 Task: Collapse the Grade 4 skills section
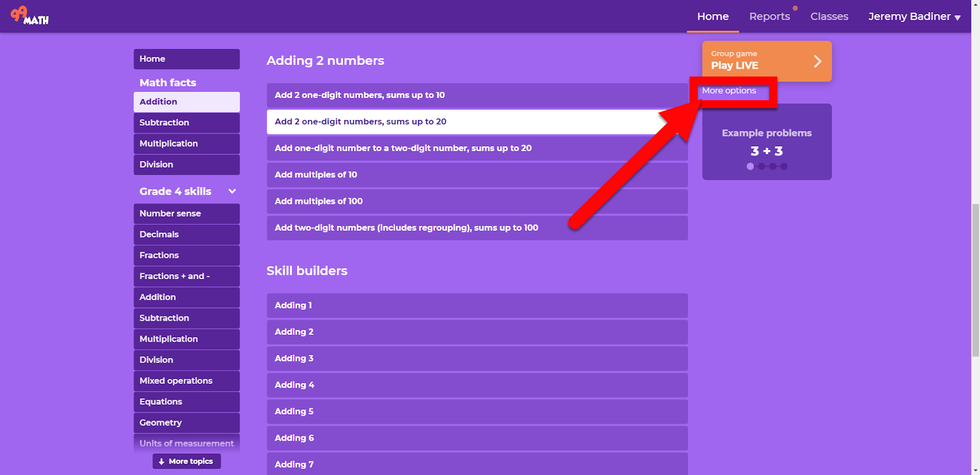click(232, 192)
